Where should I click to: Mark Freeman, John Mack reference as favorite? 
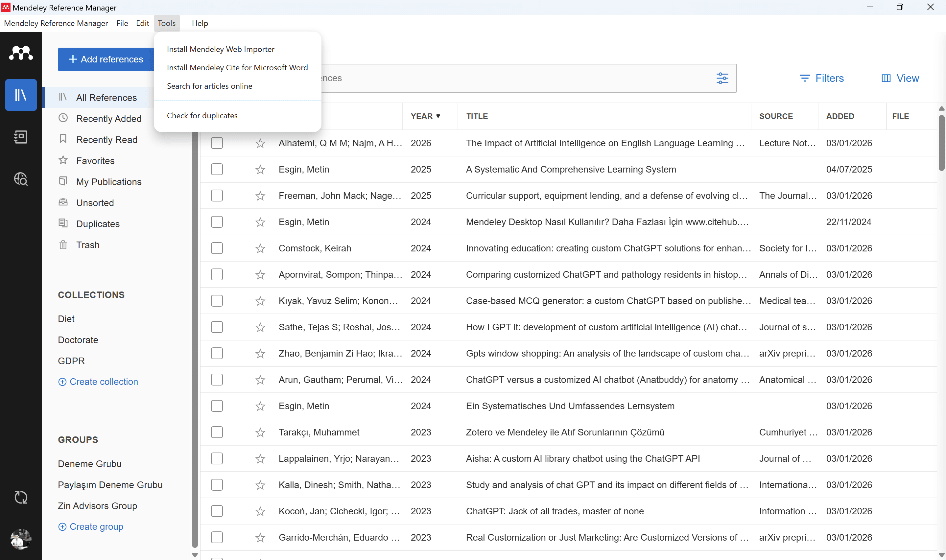[x=260, y=196]
